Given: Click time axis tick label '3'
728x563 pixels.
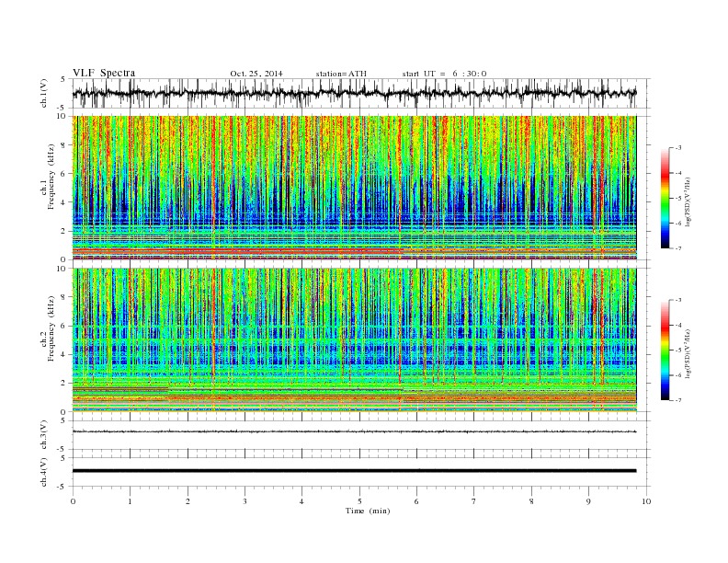Looking at the screenshot, I should click(x=245, y=501).
